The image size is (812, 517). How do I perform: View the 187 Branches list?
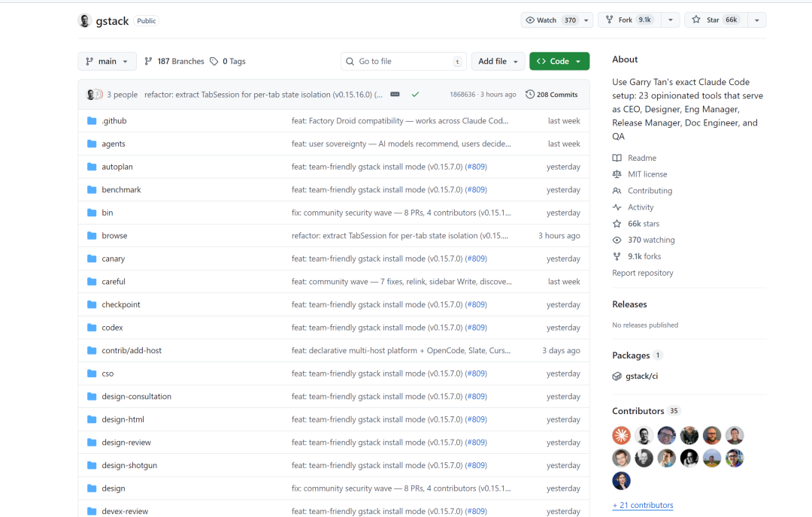coord(174,62)
